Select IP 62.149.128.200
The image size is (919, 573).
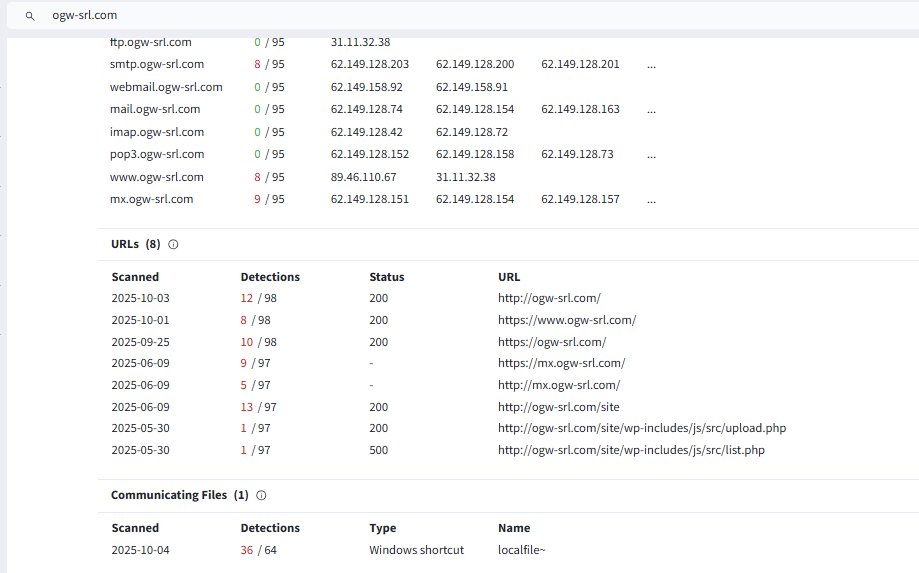[475, 64]
